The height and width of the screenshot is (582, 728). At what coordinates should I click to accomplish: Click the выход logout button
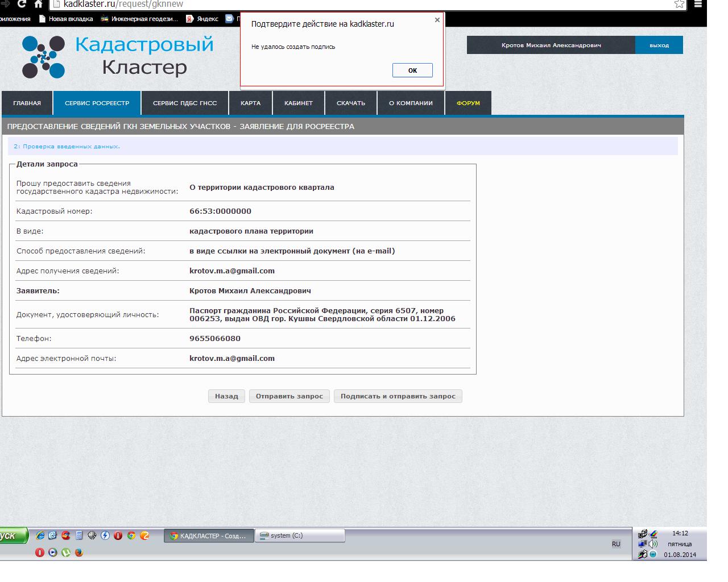(659, 45)
